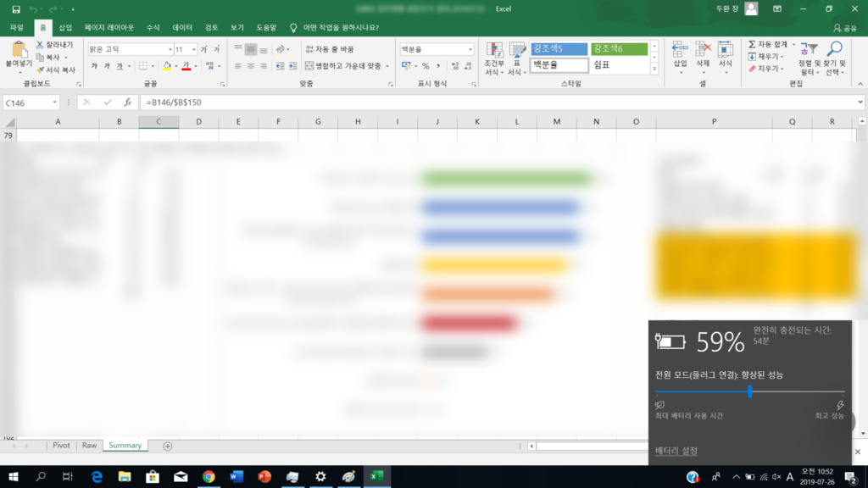Image resolution: width=868 pixels, height=488 pixels.
Task: Click the 공유 share button
Action: tap(845, 28)
